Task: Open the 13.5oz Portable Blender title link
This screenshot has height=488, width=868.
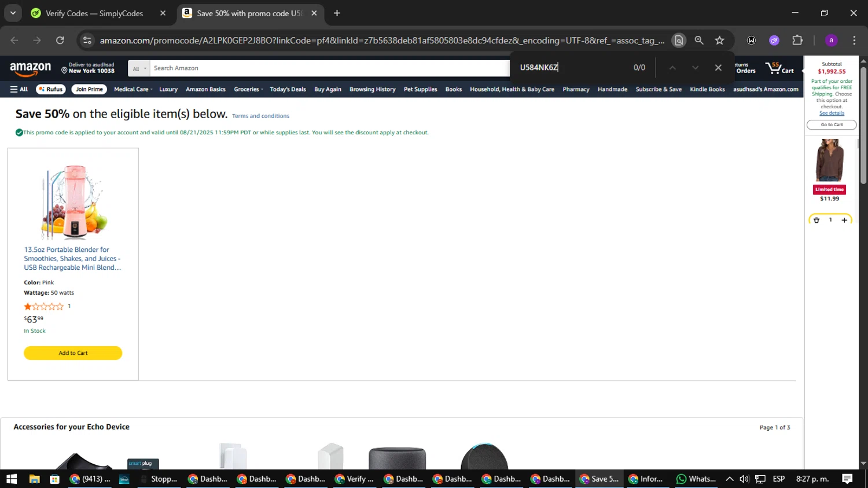Action: pyautogui.click(x=72, y=259)
